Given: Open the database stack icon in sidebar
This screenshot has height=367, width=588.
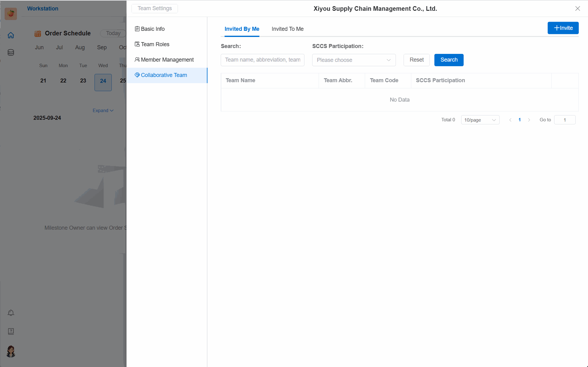Looking at the screenshot, I should click(11, 53).
